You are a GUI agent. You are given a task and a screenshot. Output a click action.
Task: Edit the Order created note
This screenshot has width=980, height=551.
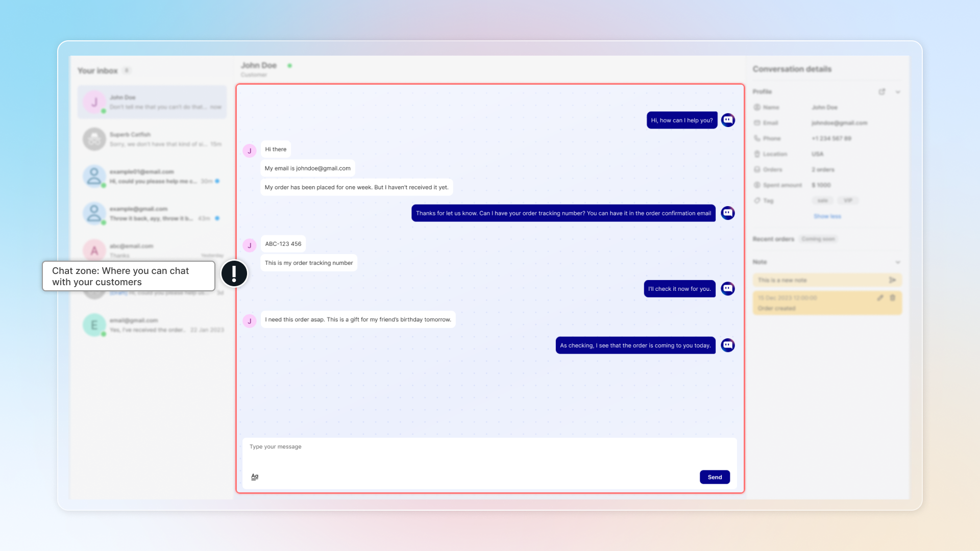(x=880, y=298)
